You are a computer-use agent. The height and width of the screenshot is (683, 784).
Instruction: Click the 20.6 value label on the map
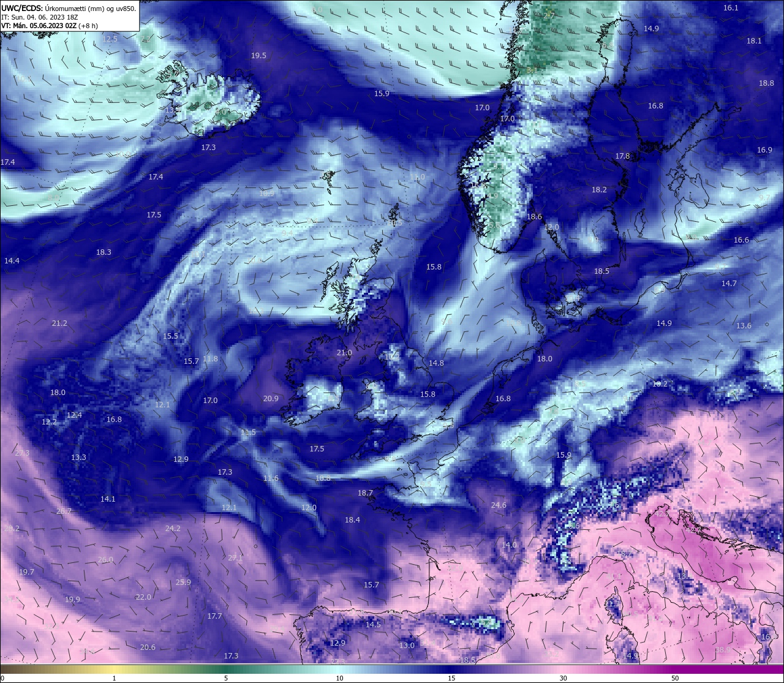click(148, 647)
